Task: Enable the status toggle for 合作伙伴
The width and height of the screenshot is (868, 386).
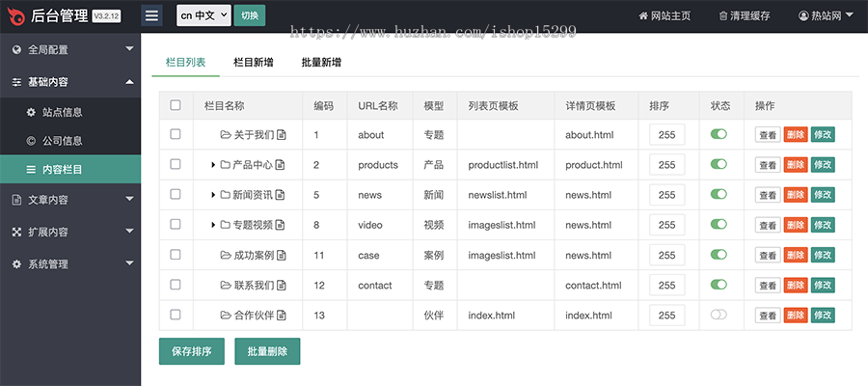Action: (719, 316)
